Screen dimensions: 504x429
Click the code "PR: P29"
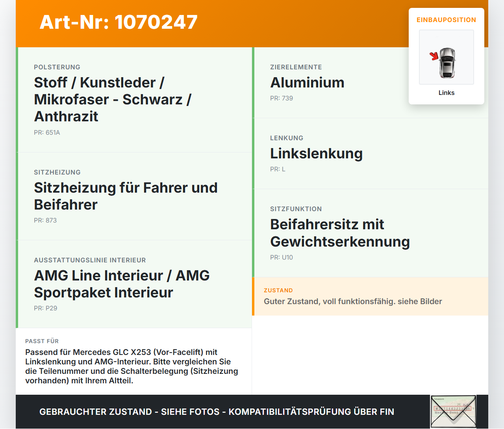46,308
